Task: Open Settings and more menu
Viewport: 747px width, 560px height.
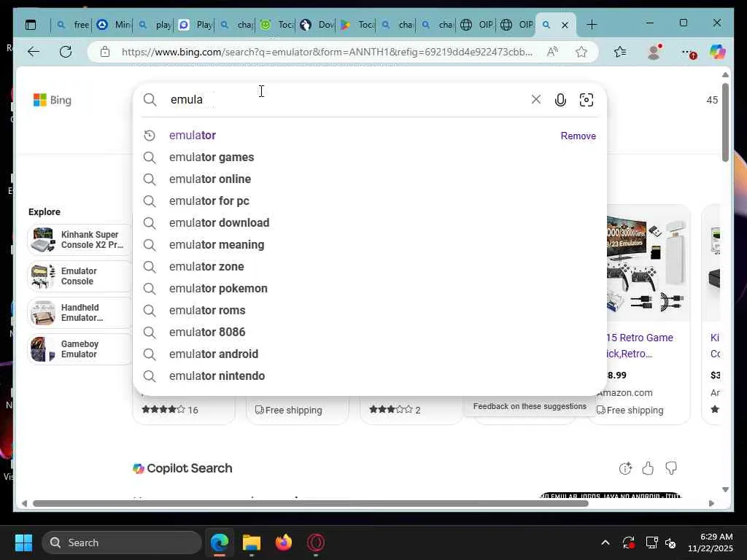Action: click(x=688, y=52)
